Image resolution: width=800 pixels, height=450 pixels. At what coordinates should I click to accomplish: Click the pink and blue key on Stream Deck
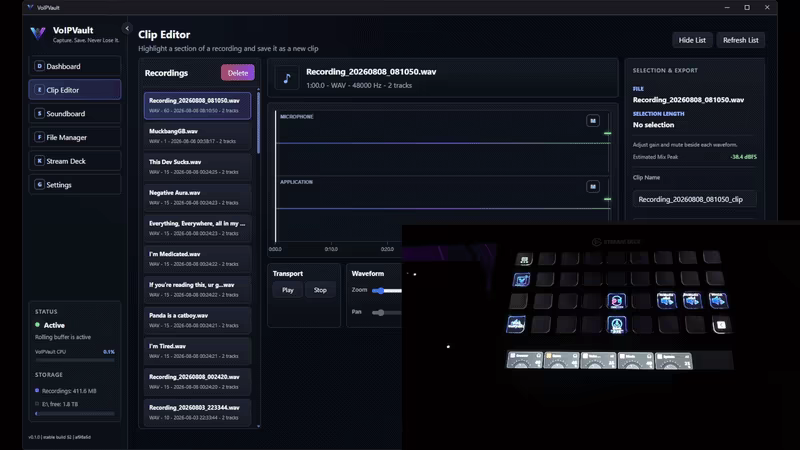[x=616, y=301]
